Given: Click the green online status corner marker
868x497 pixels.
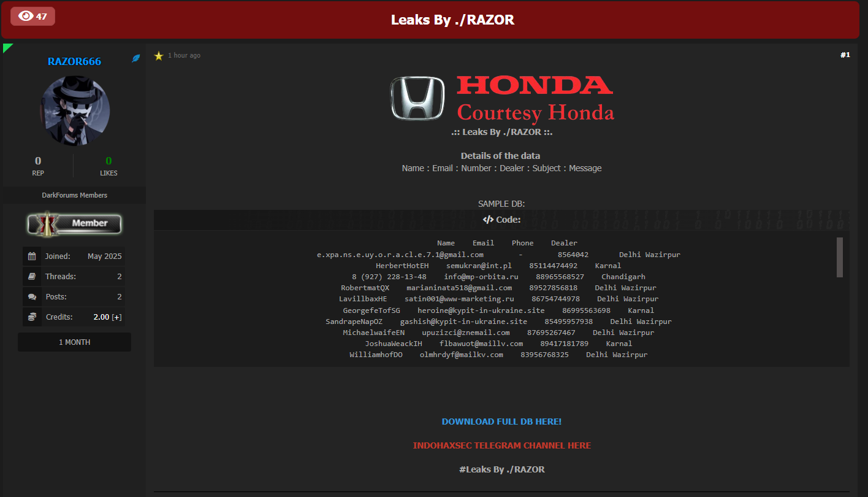Looking at the screenshot, I should (x=7, y=47).
